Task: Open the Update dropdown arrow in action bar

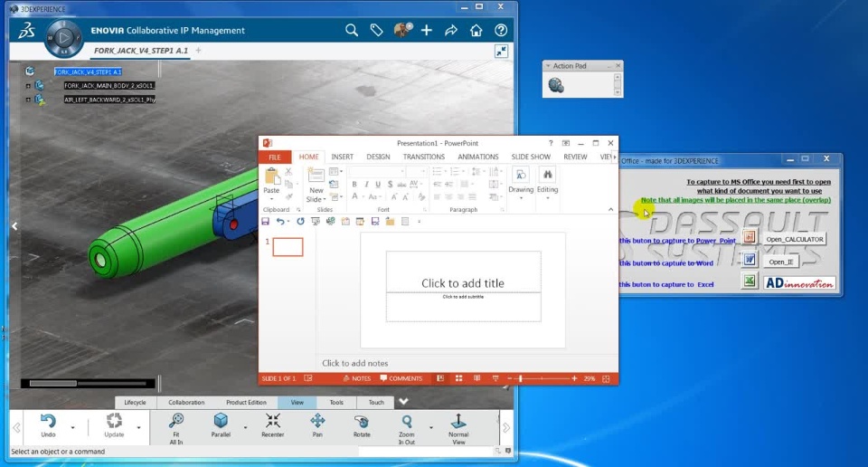Action: click(x=138, y=428)
